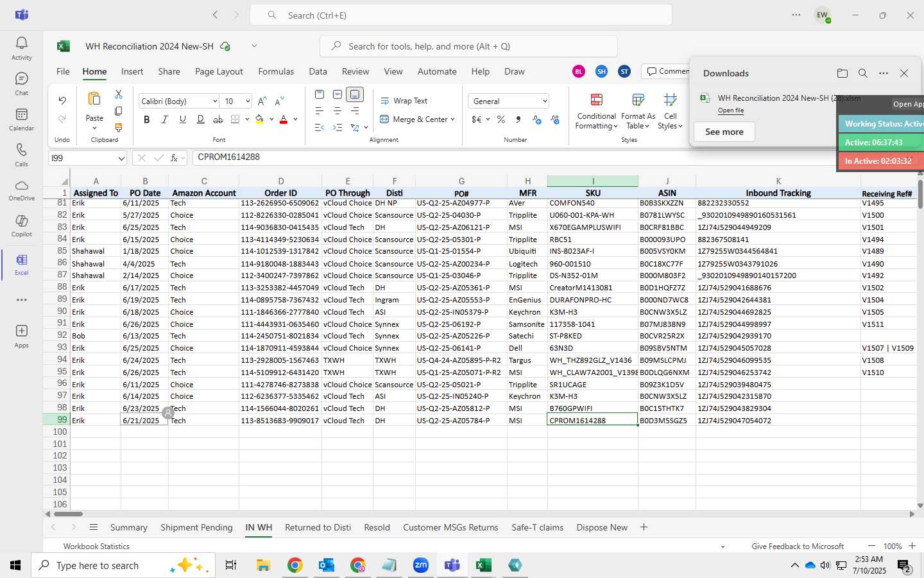Apply strikethrough formatting
924x578 pixels.
(x=218, y=119)
